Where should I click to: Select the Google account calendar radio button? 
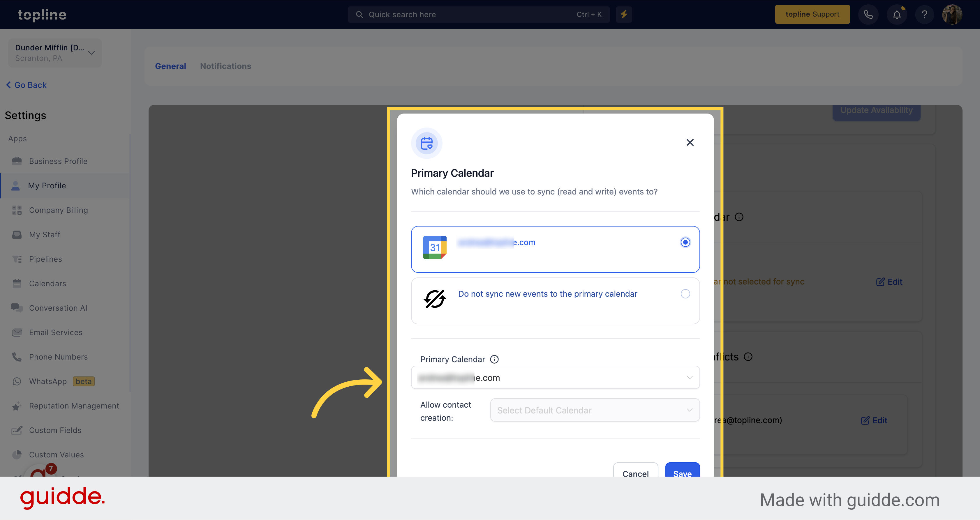tap(685, 242)
